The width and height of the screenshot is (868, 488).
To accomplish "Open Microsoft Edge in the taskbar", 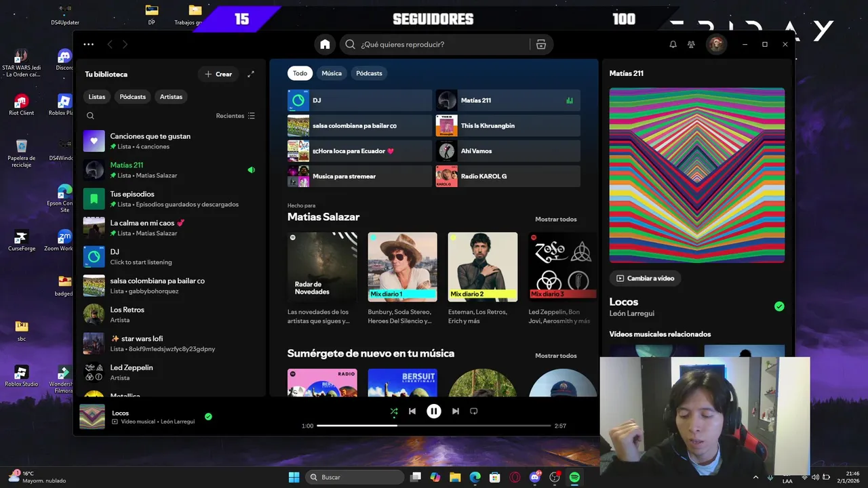I will [x=475, y=477].
